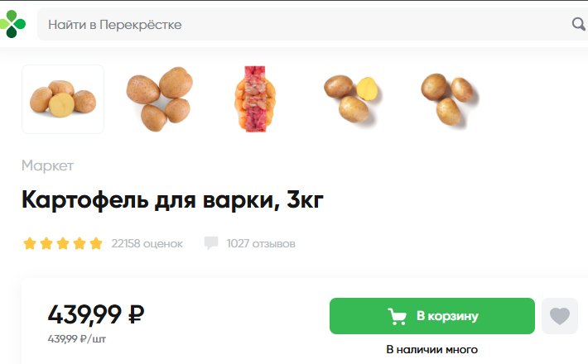Open the '22158 оценок' ratings link
Viewport: 588px width, 364px height.
click(147, 244)
